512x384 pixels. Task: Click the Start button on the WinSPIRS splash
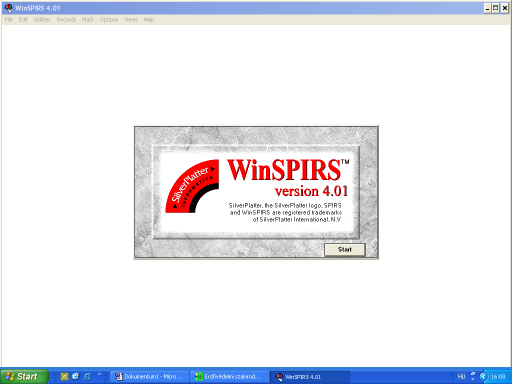click(345, 249)
